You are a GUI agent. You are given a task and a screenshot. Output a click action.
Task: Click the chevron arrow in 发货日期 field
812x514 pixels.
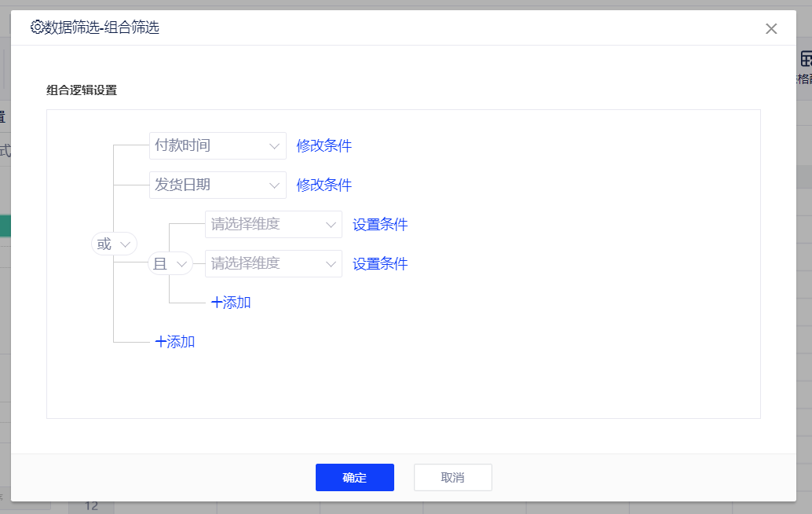coord(275,185)
